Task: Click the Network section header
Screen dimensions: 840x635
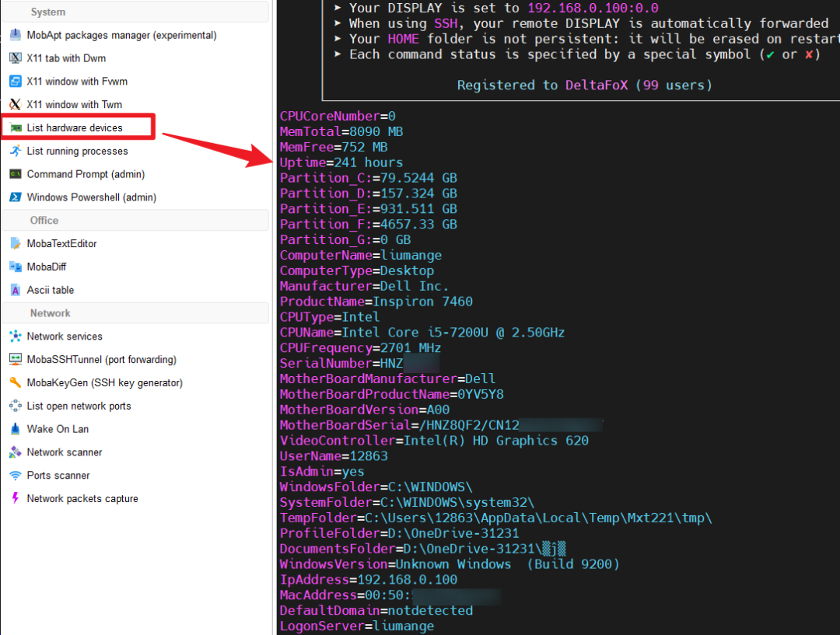Action: 135,312
